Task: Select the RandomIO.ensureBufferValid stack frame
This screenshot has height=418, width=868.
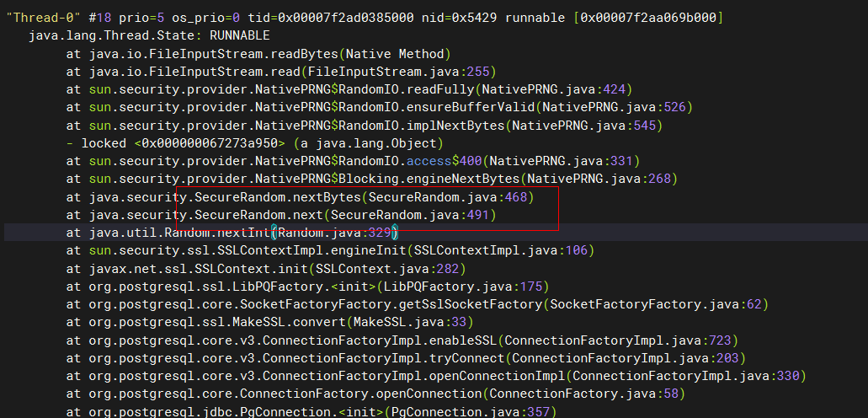Action: pyautogui.click(x=380, y=107)
